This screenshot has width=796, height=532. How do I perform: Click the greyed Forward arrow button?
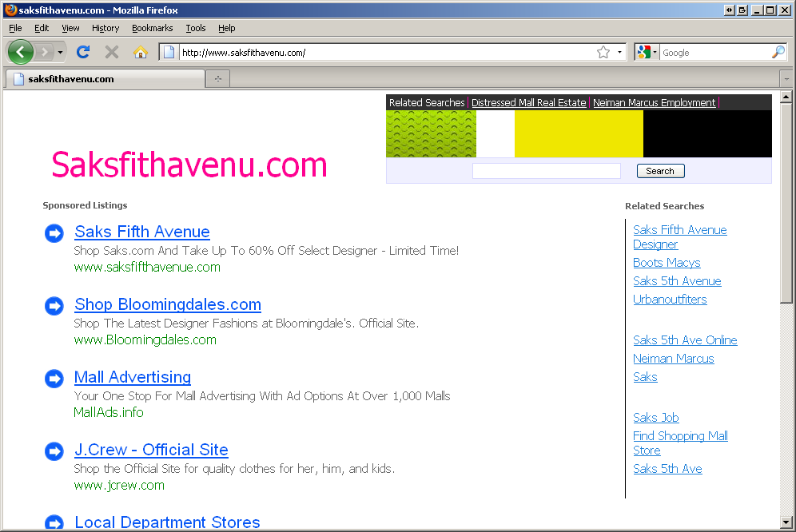[x=45, y=52]
